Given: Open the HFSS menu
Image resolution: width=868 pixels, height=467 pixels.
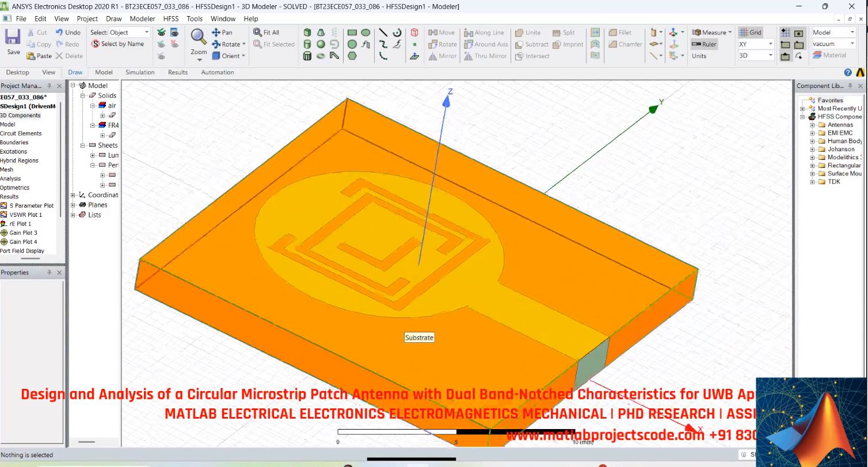Looking at the screenshot, I should (171, 18).
